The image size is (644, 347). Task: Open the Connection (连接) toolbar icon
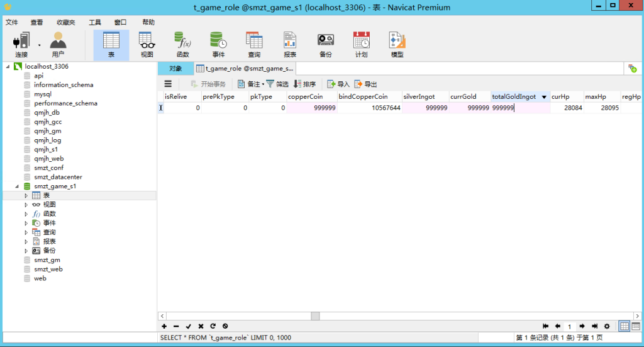(x=21, y=45)
